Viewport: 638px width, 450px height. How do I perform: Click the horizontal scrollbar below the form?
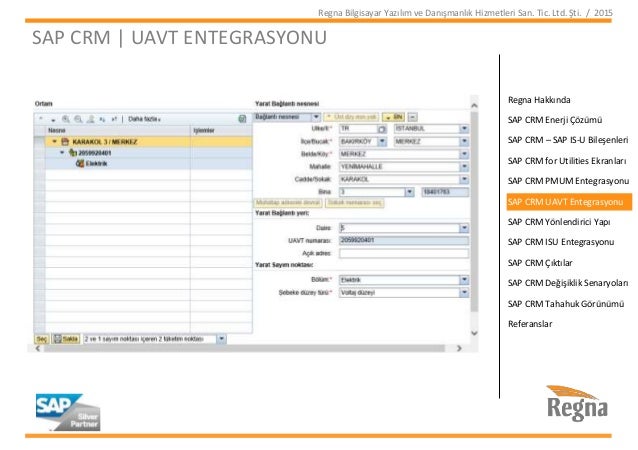(x=244, y=348)
